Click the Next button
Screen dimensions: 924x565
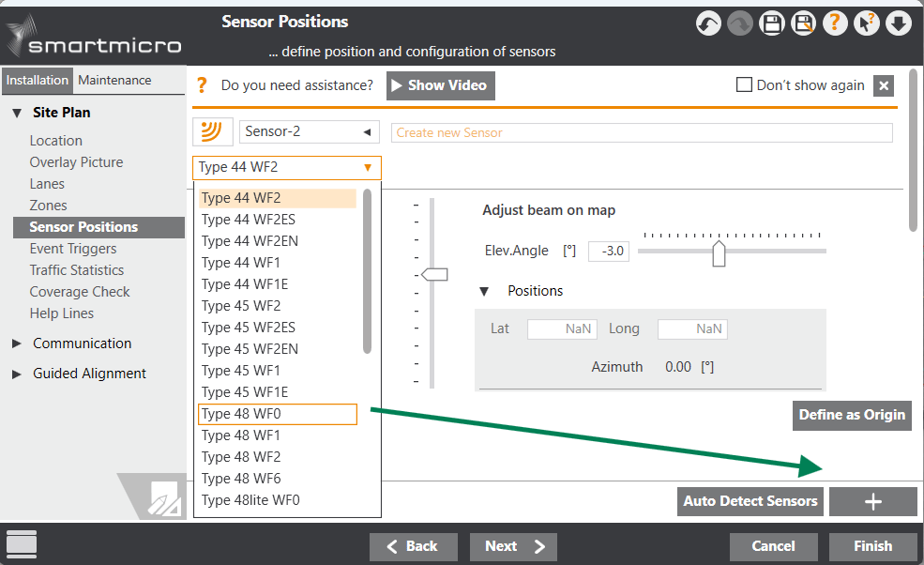pos(513,547)
